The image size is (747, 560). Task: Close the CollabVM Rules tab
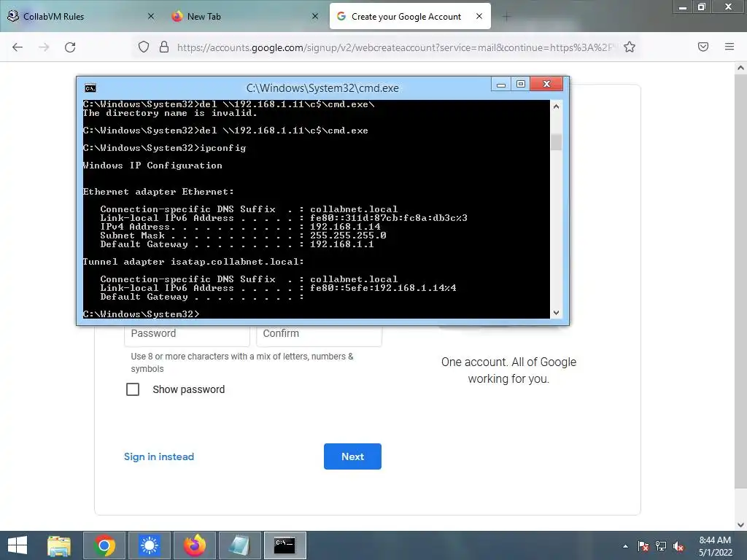tap(150, 16)
